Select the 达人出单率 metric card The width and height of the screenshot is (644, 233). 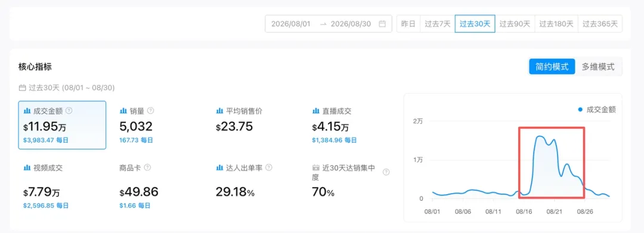[255, 187]
